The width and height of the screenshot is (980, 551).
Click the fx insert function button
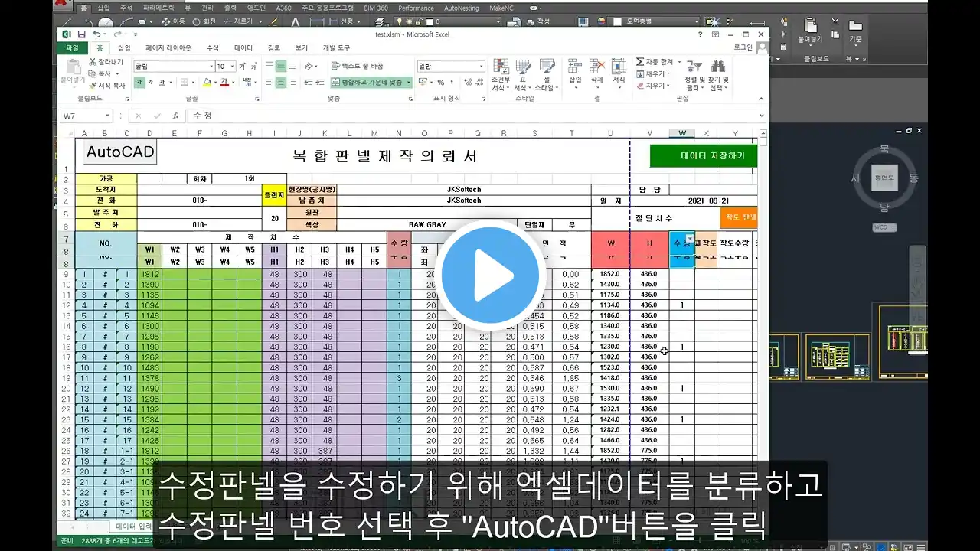pos(175,116)
